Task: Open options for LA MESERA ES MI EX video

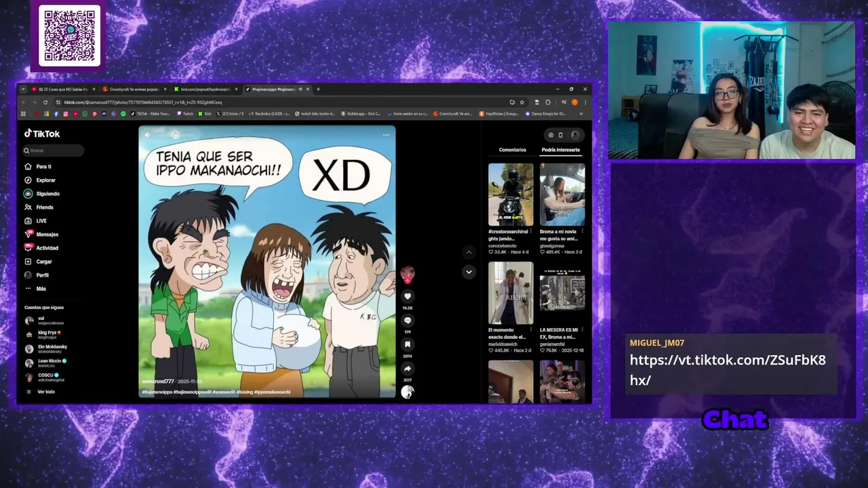Action: pyautogui.click(x=582, y=330)
